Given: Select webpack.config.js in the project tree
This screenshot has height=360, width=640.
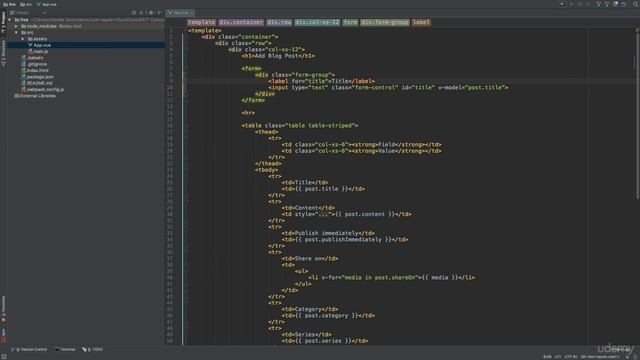Looking at the screenshot, I should pyautogui.click(x=45, y=89).
